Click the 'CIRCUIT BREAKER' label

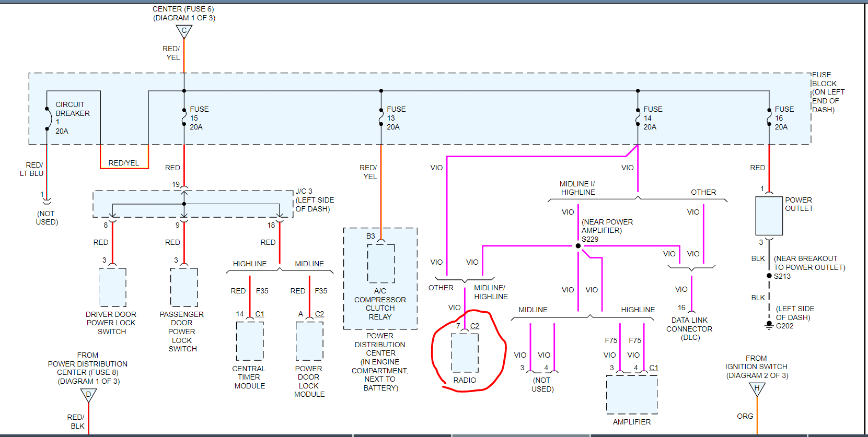73,109
